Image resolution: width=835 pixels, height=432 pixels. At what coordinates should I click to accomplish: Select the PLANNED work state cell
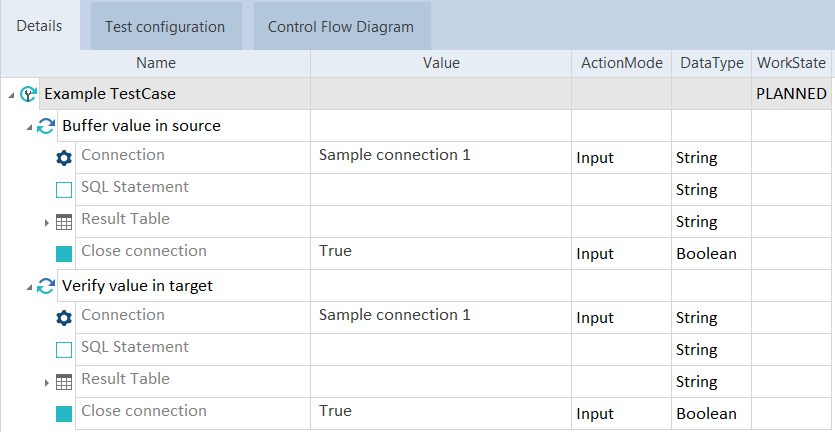pos(791,94)
